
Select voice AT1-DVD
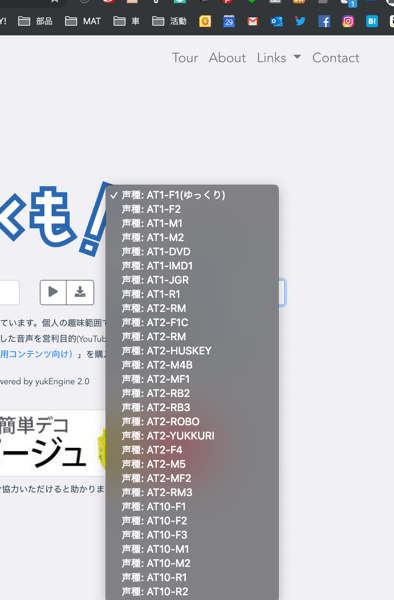click(192, 252)
